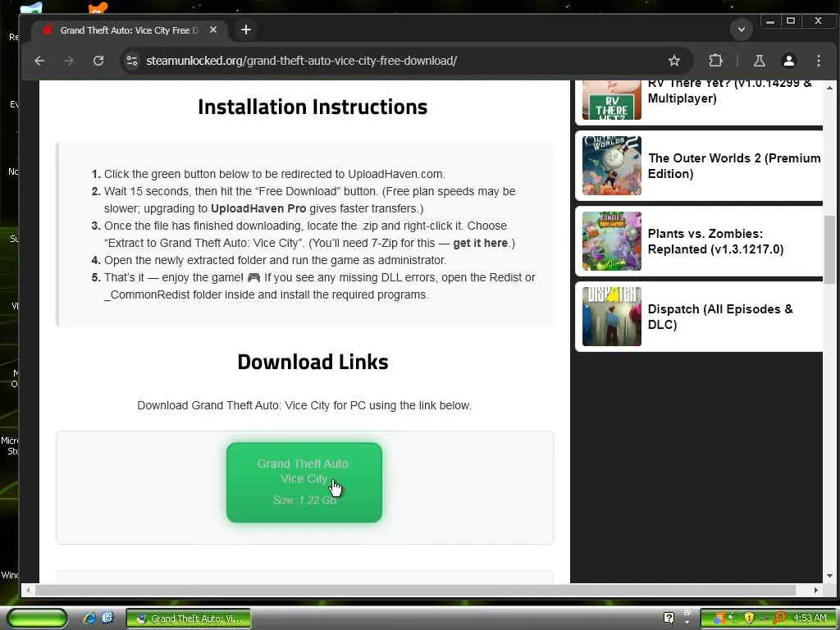The width and height of the screenshot is (840, 630).
Task: Open the profile avatar icon
Action: tap(788, 61)
